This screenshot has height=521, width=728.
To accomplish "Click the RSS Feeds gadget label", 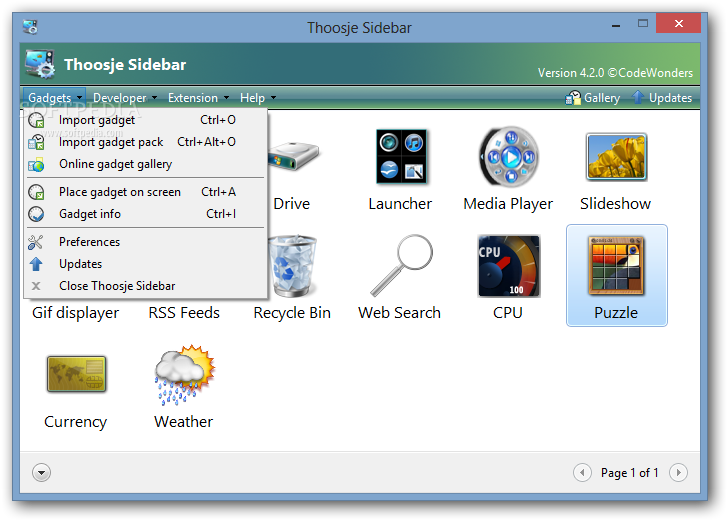I will coord(184,313).
